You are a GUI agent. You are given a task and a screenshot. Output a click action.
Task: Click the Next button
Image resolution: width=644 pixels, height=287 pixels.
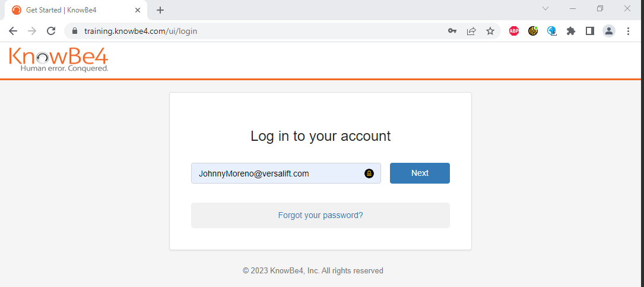click(x=420, y=173)
